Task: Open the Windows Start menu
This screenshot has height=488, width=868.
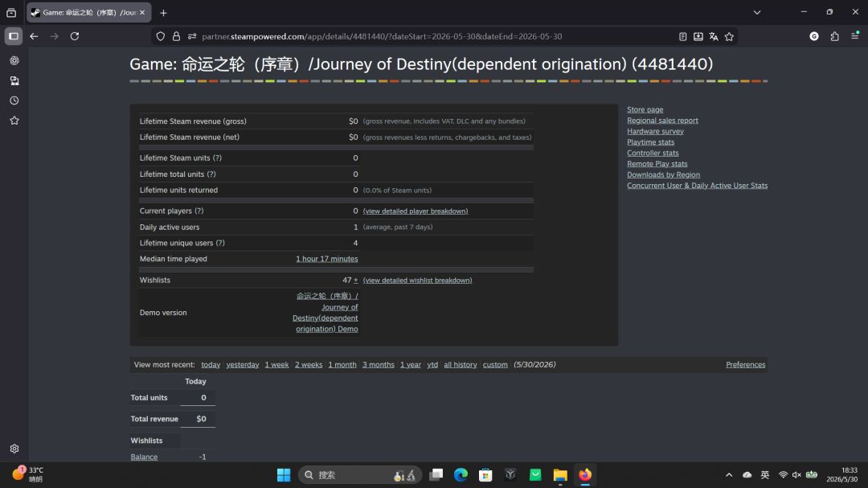Action: point(284,474)
